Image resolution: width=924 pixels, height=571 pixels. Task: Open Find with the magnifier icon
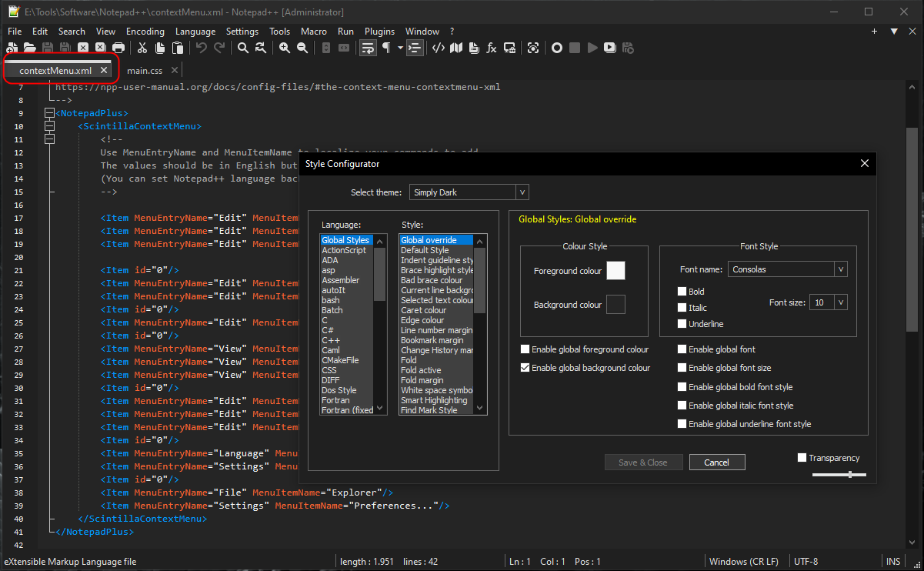243,48
